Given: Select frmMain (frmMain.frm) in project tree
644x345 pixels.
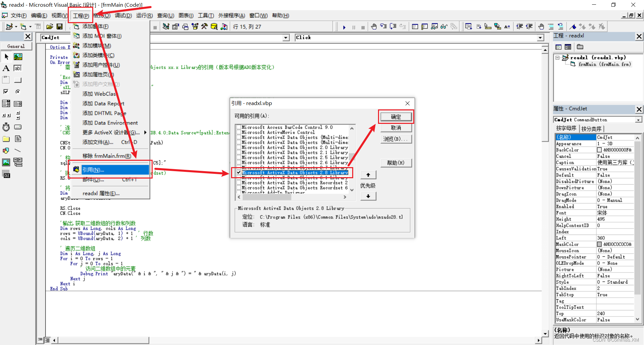Looking at the screenshot, I should tap(604, 64).
